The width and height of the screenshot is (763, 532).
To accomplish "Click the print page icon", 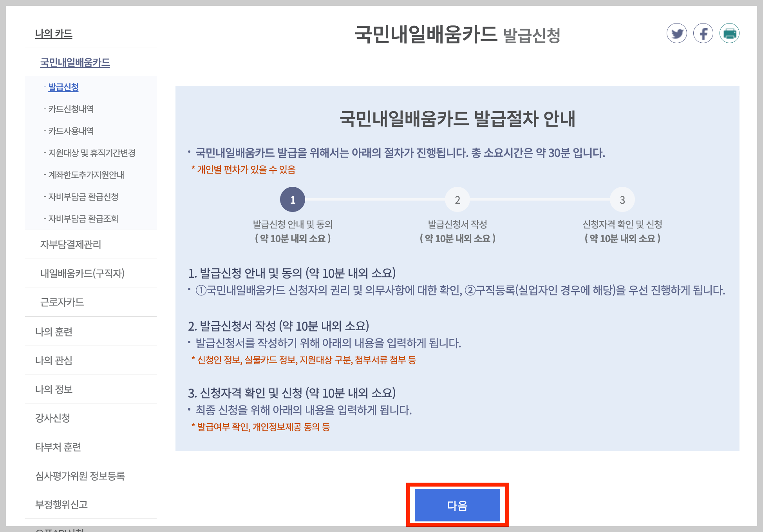I will coord(729,33).
